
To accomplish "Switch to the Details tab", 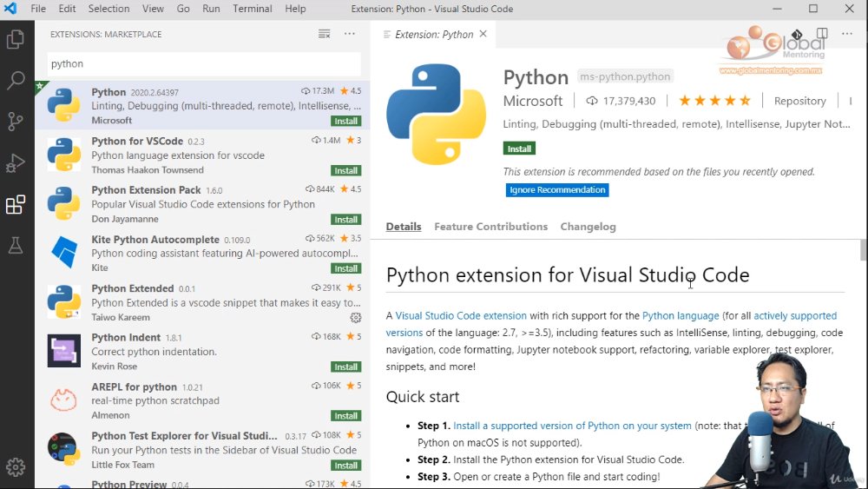I will tap(404, 227).
